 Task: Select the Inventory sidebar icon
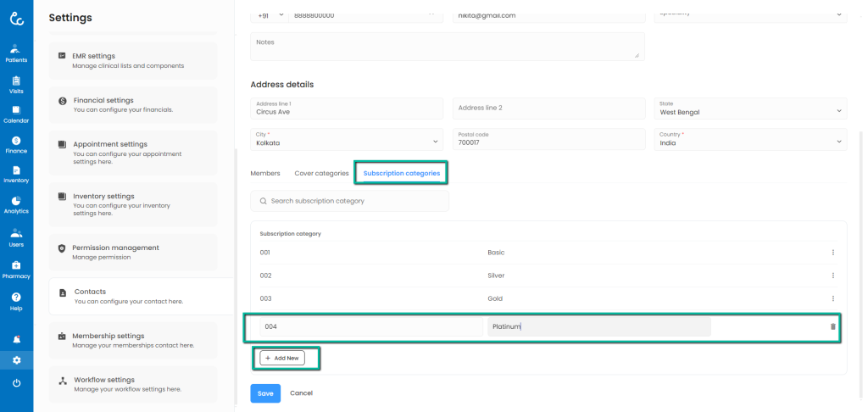[x=16, y=174]
